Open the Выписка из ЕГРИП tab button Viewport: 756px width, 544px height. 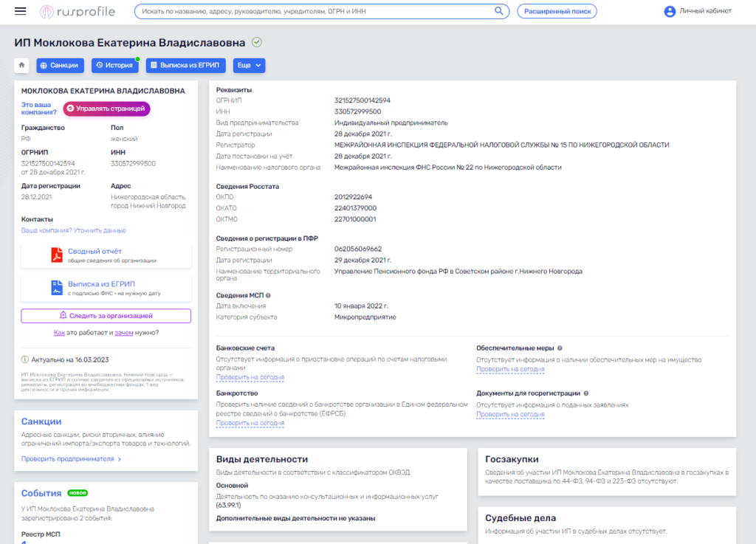click(185, 65)
